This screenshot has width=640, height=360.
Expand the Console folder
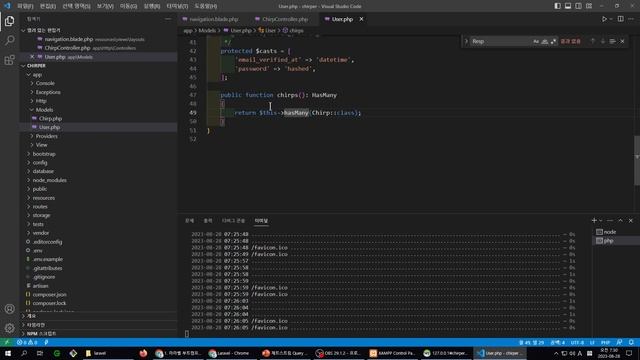point(32,83)
